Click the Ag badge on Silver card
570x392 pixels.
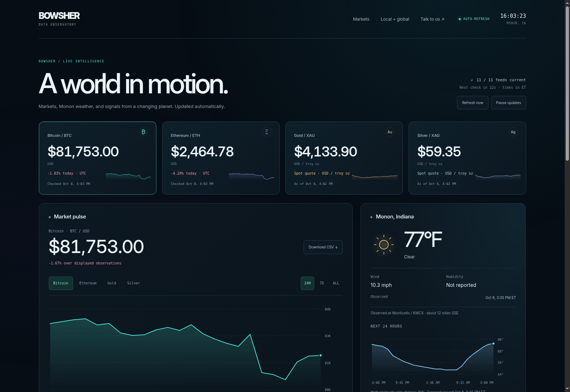[x=513, y=132]
